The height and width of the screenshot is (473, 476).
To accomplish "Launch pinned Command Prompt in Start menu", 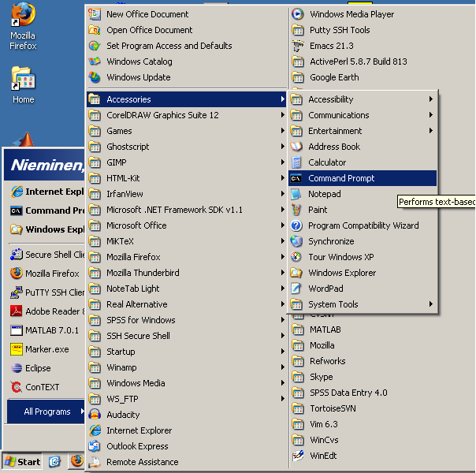I will click(x=46, y=210).
